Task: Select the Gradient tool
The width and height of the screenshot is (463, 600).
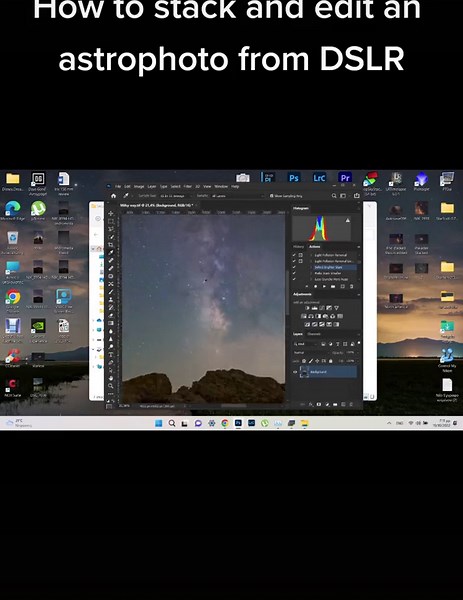Action: (111, 323)
